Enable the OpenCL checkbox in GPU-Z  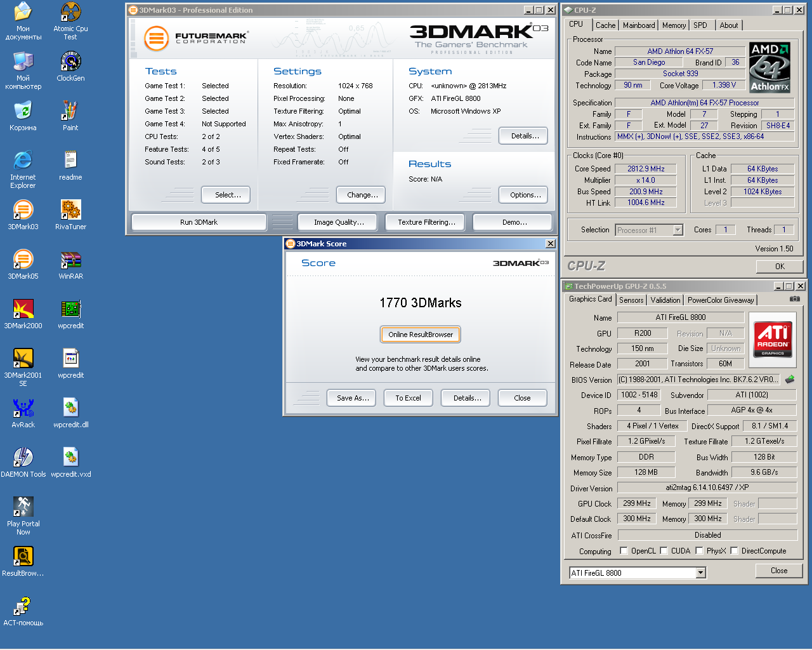pos(624,551)
